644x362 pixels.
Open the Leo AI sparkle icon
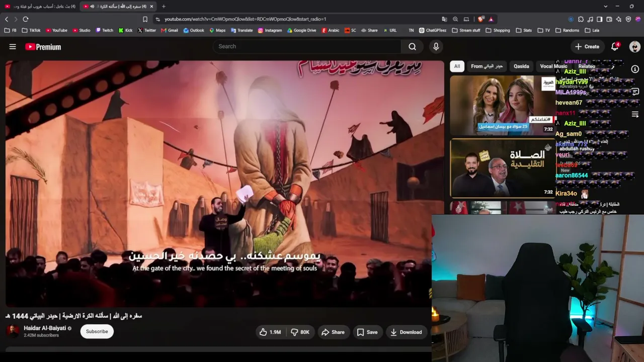pos(619,19)
